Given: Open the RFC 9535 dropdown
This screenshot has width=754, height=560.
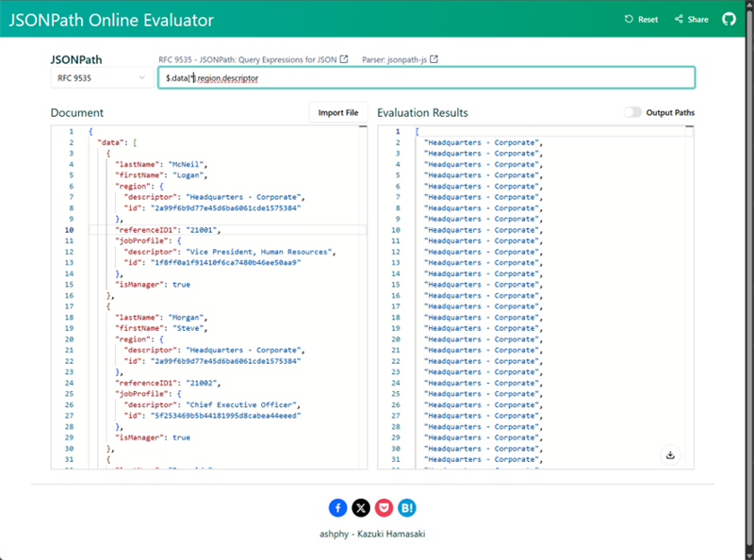Looking at the screenshot, I should coord(102,78).
